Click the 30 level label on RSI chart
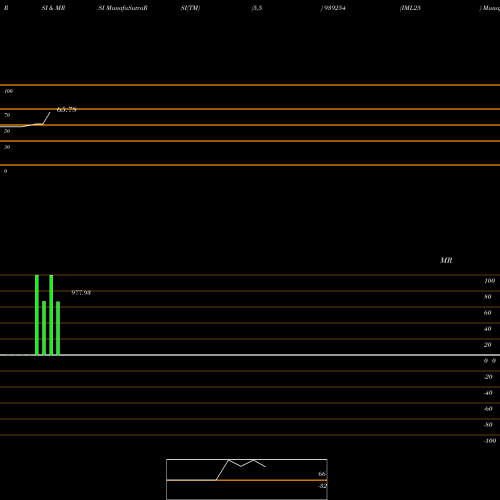 pyautogui.click(x=7, y=147)
